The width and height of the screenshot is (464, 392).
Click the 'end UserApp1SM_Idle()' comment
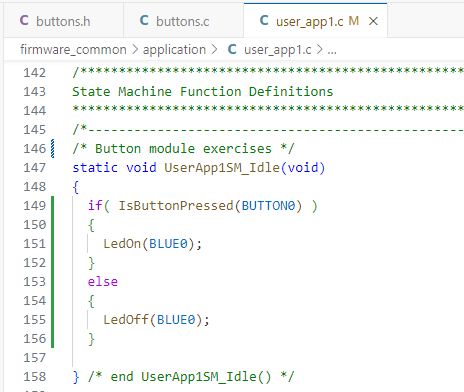191,377
